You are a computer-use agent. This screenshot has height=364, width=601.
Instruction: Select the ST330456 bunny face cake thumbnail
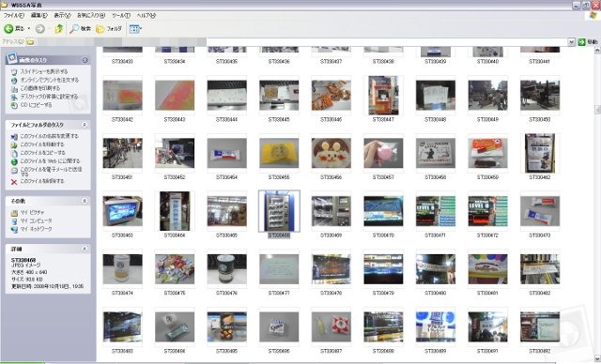331,153
